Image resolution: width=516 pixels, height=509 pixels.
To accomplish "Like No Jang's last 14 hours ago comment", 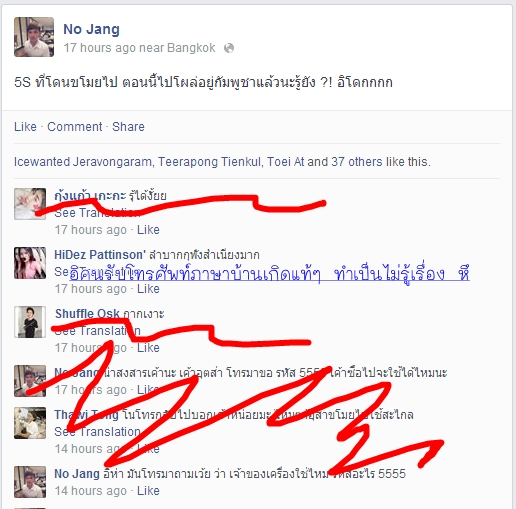I will click(x=148, y=491).
